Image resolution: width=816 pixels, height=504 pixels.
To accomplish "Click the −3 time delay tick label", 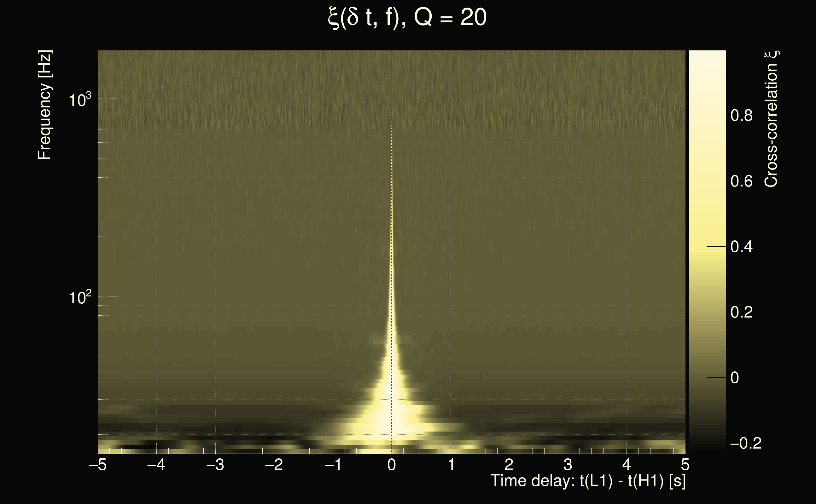I will tap(215, 465).
